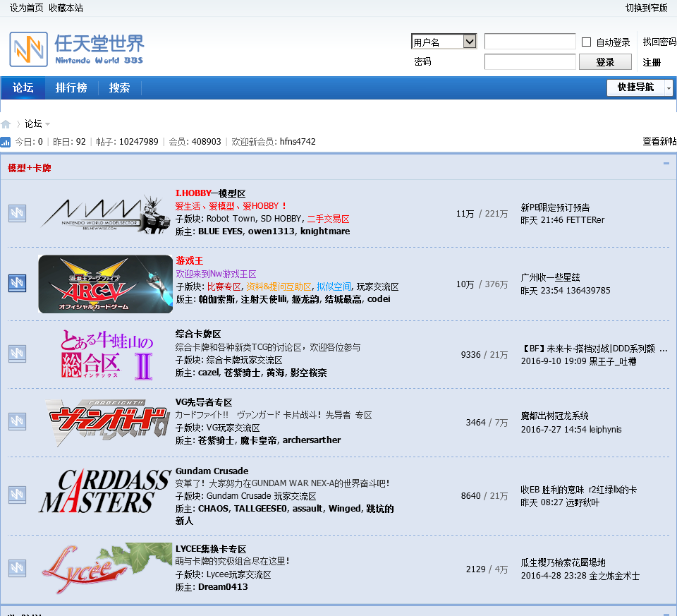Select the 论坛 navigation tab

tap(23, 87)
